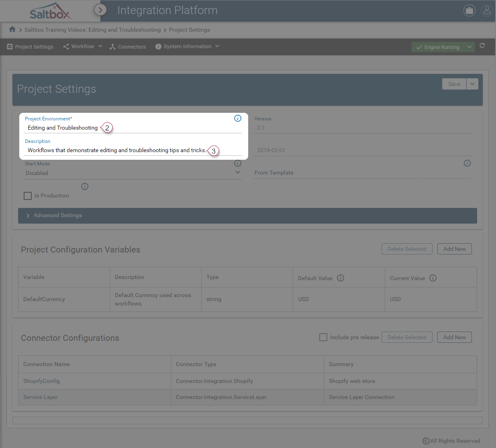
Task: Click the Description input field
Action: pos(133,150)
